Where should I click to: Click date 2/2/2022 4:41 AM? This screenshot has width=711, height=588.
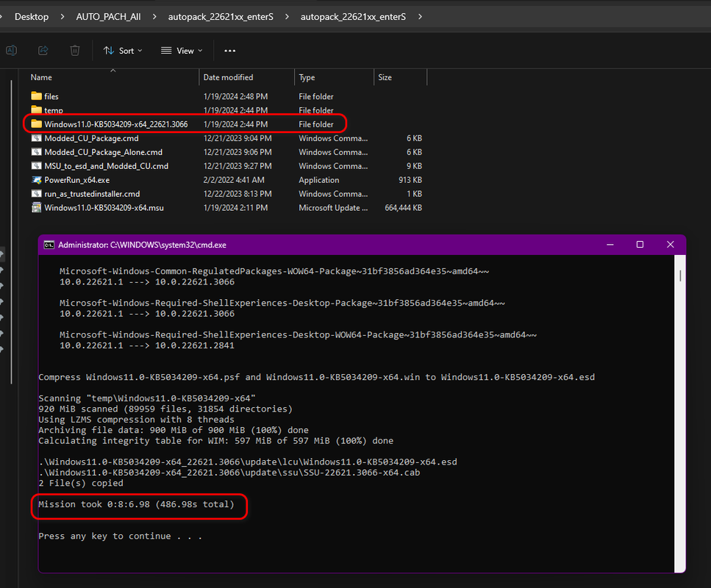(x=234, y=180)
